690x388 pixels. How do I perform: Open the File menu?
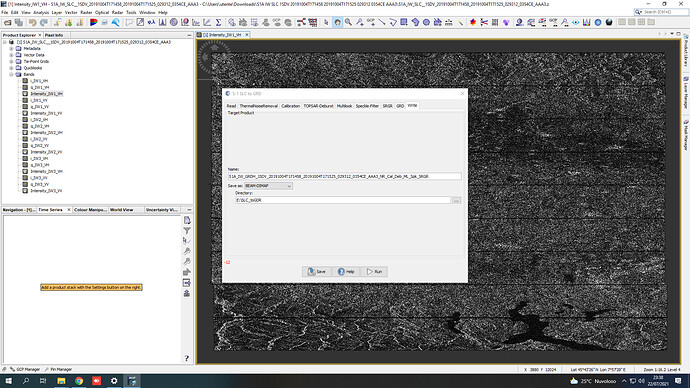pos(5,12)
